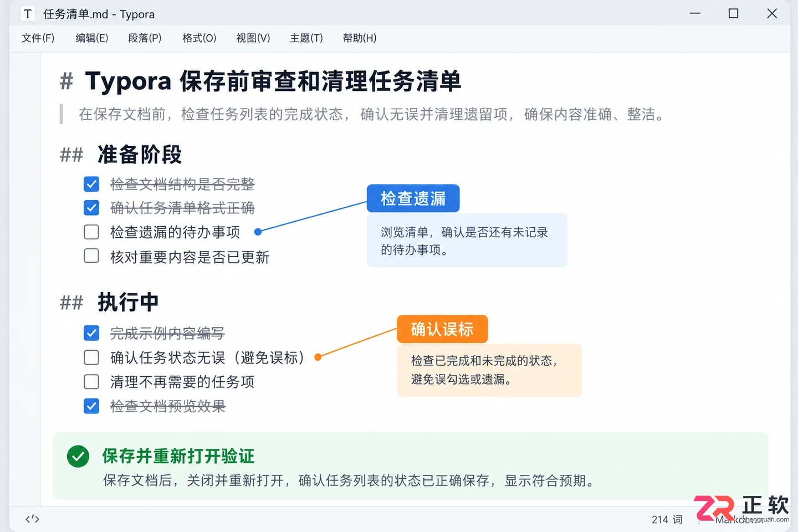This screenshot has height=532, width=798.
Task: Tick the 核对重要内容是否已更新 checkbox
Action: (x=91, y=255)
